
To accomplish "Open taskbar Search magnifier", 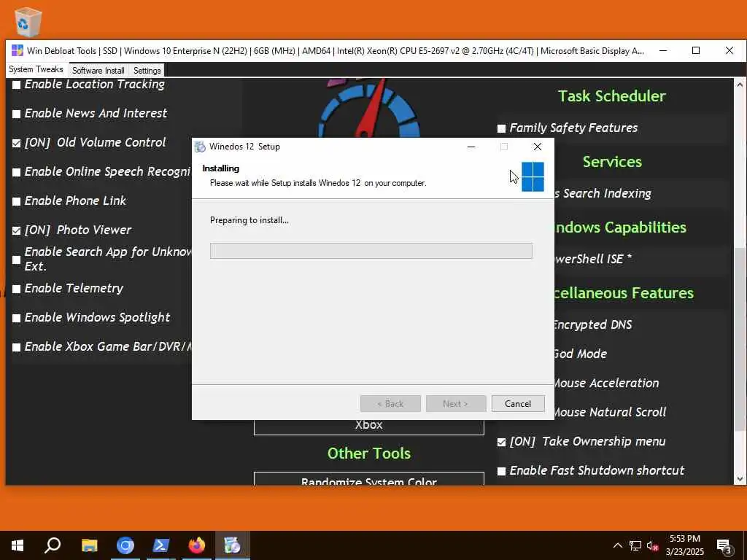I will (53, 545).
